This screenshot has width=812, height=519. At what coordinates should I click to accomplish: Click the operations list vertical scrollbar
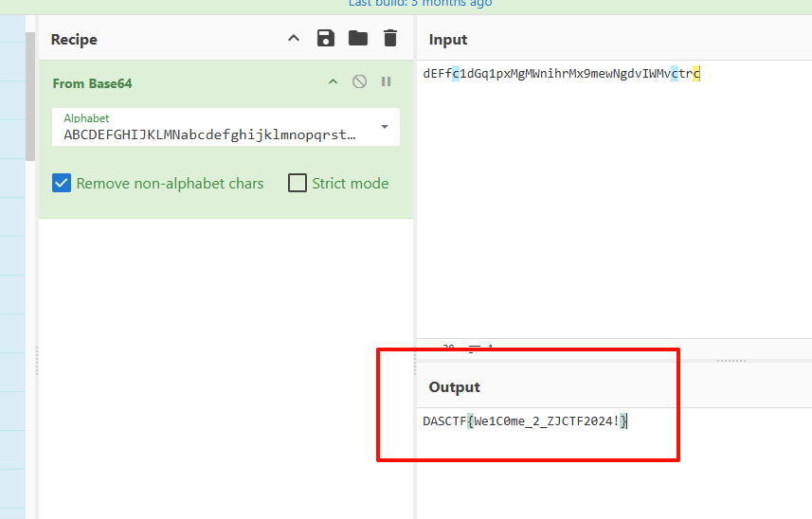click(30, 95)
